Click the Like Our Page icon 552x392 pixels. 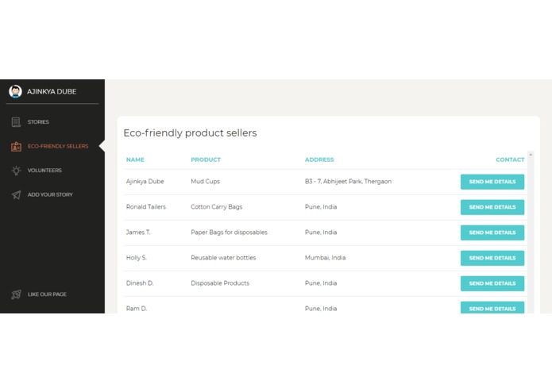point(16,294)
